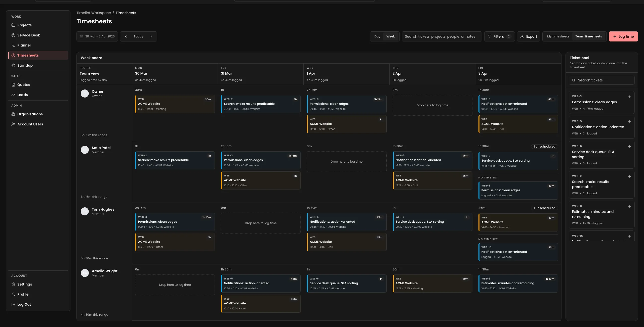Go to the previous week
This screenshot has height=327, width=644.
point(126,36)
